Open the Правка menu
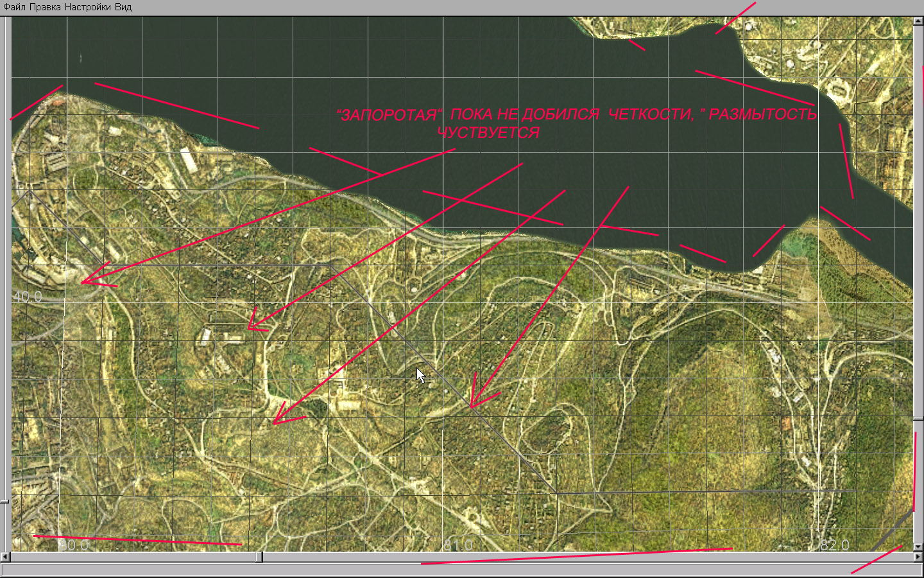The image size is (924, 578). [x=45, y=7]
